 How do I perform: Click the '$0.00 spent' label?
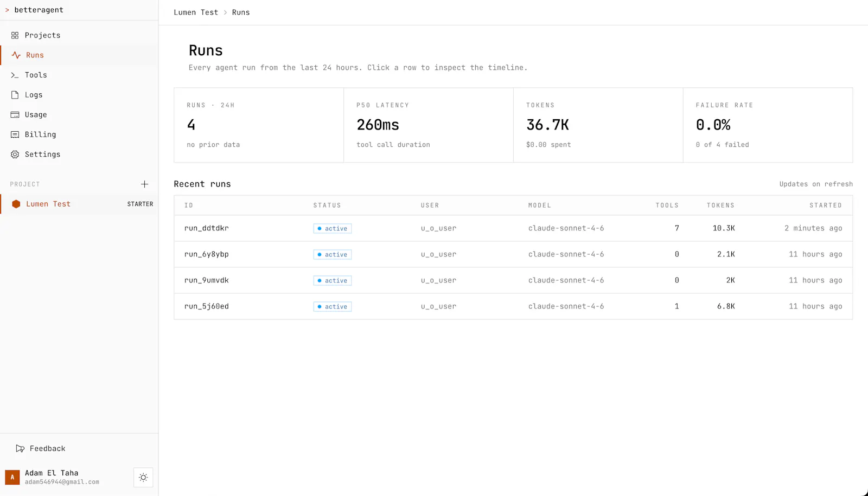548,145
